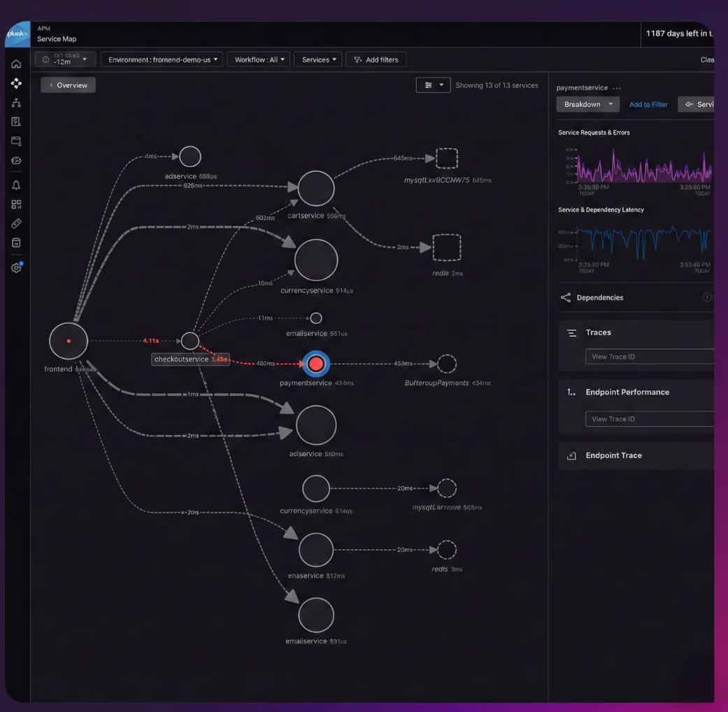Open the settings gear in the sidebar

(16, 267)
